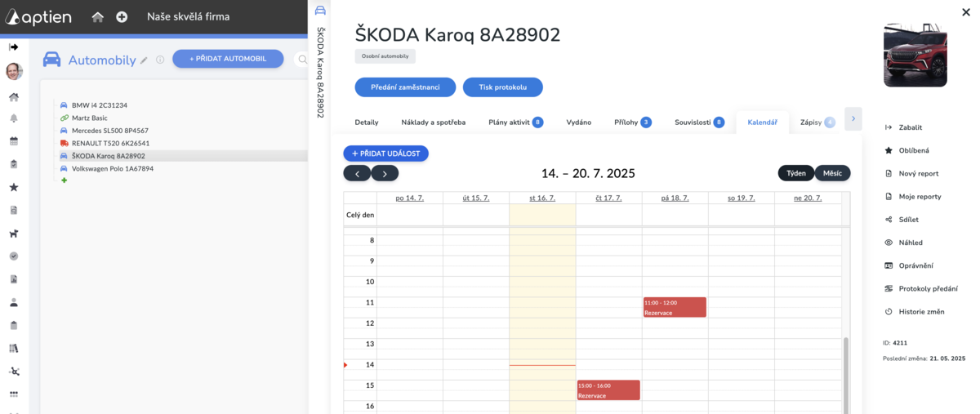This screenshot has width=980, height=414.
Task: Click the green plus under the car list
Action: tap(64, 180)
